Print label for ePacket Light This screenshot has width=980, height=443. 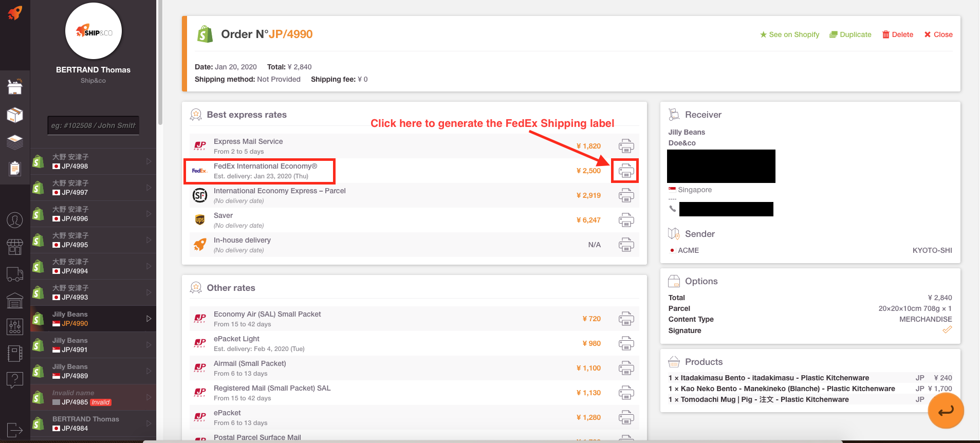click(x=626, y=343)
